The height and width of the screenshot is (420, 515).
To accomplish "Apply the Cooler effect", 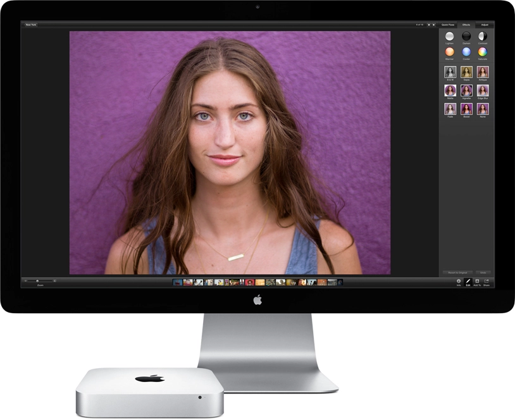I will [466, 52].
